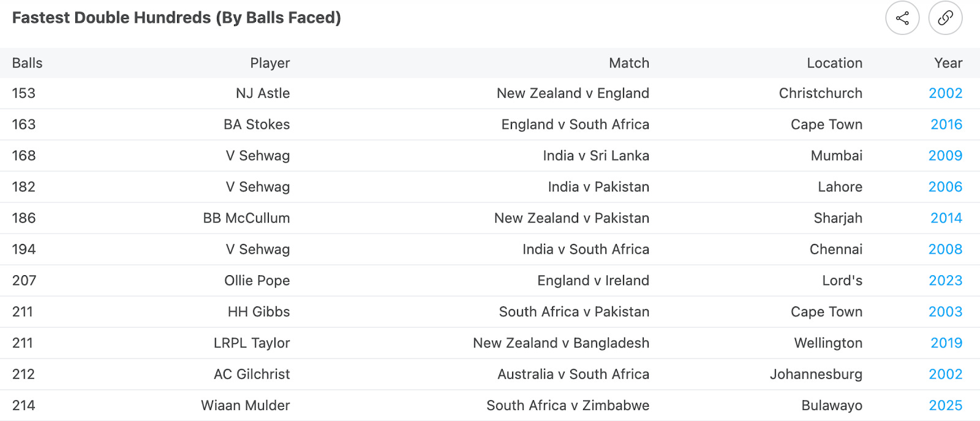The image size is (980, 421).
Task: Click the copy link icon button
Action: point(945,18)
